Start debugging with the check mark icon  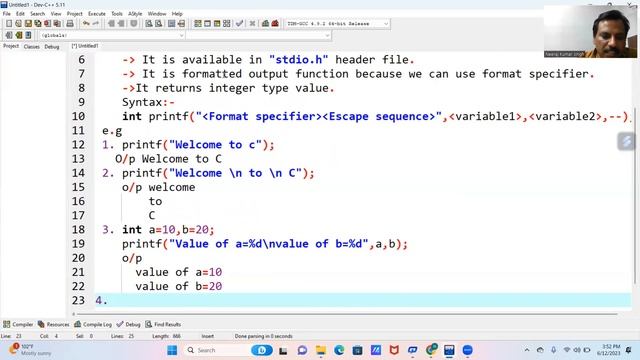(239, 24)
